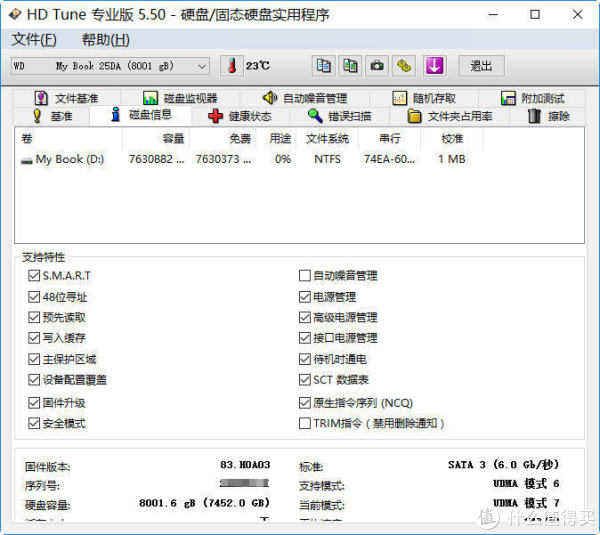Click the NTFS file system cell
This screenshot has height=535, width=600.
[x=328, y=159]
